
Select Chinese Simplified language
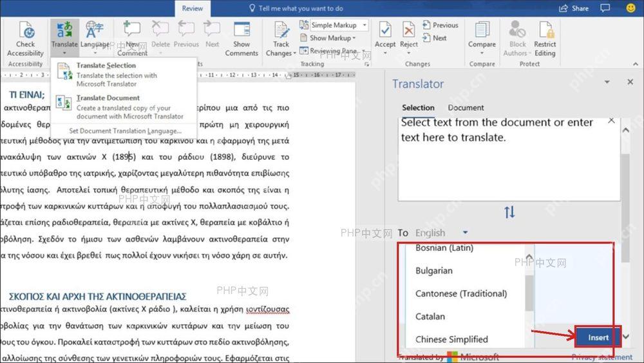click(x=451, y=339)
